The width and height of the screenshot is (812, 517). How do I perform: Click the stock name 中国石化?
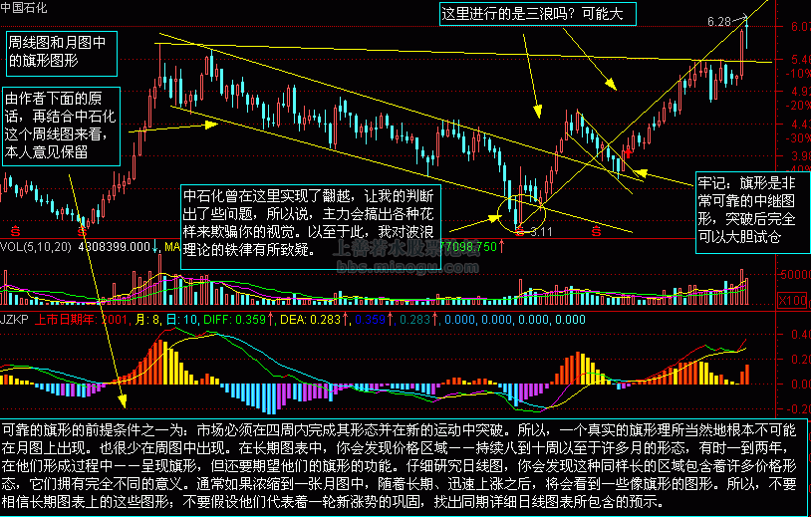(x=24, y=8)
